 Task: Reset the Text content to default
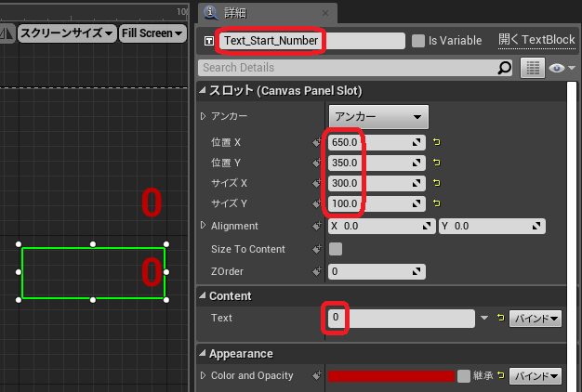(501, 318)
